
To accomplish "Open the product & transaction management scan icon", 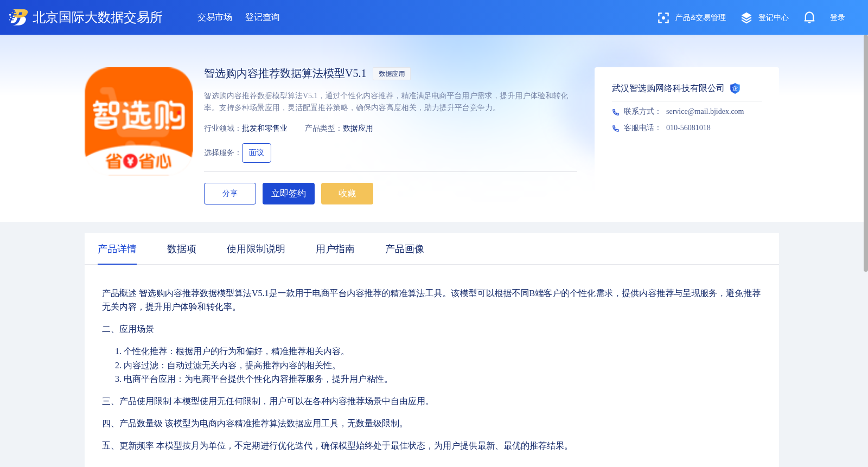I will click(663, 18).
